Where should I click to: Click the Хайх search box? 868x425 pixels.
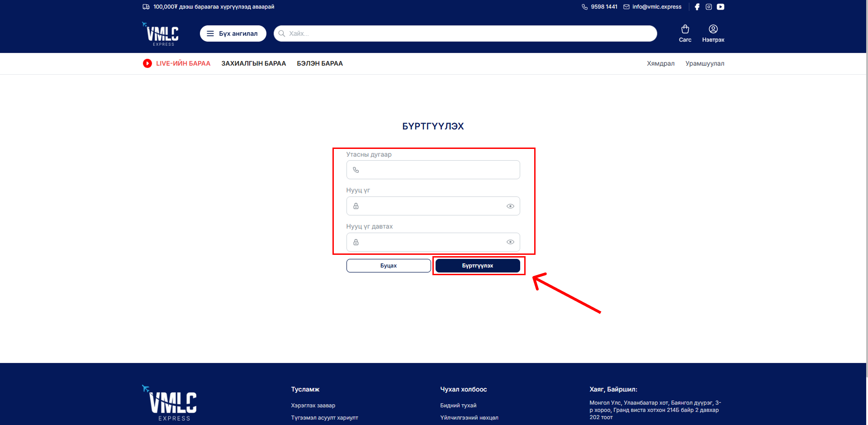click(x=466, y=33)
